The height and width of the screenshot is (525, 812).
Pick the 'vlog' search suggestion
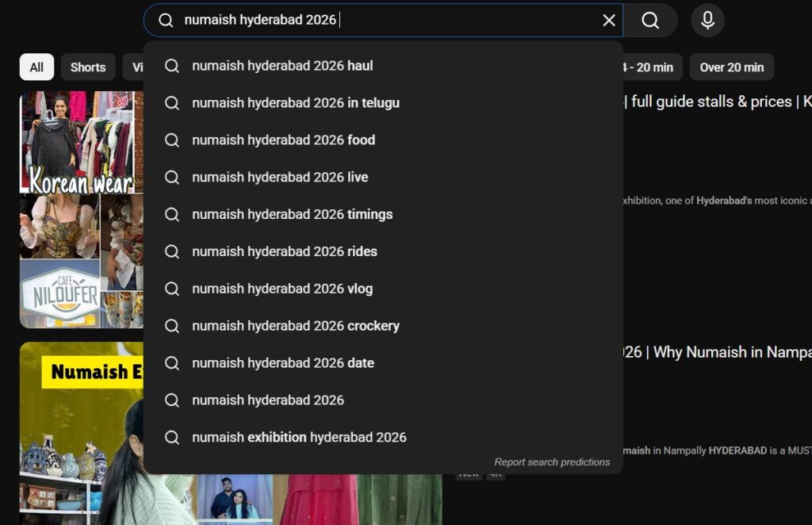282,289
